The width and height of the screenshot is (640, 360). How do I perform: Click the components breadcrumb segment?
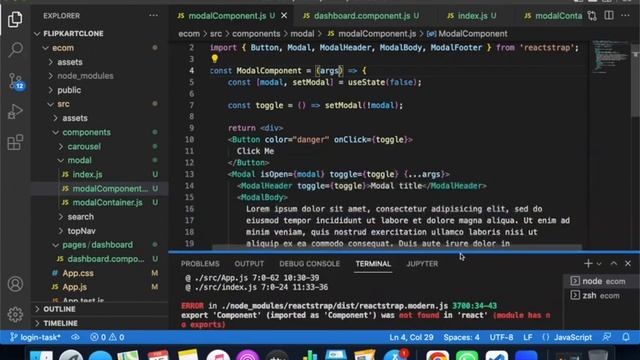pos(256,34)
